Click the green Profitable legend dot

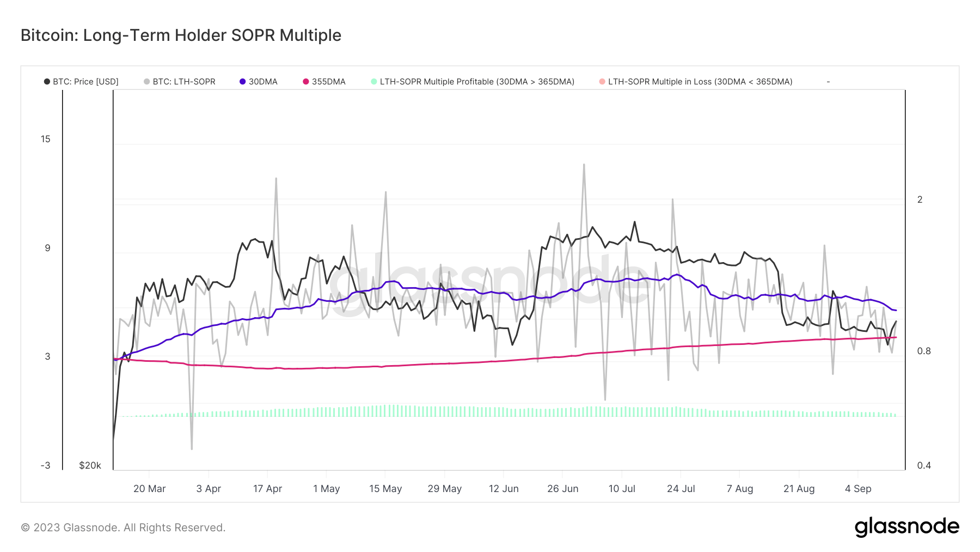point(374,82)
